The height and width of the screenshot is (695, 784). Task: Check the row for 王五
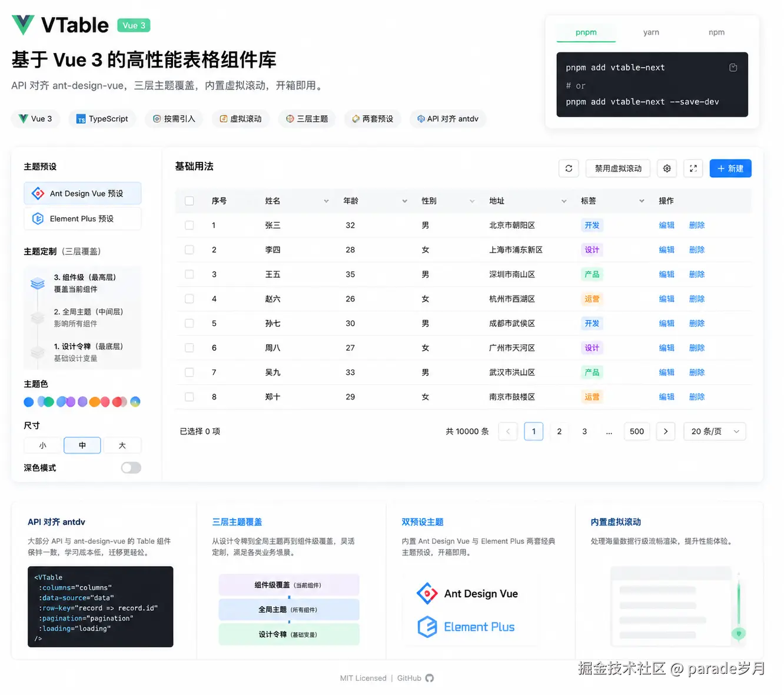[190, 274]
